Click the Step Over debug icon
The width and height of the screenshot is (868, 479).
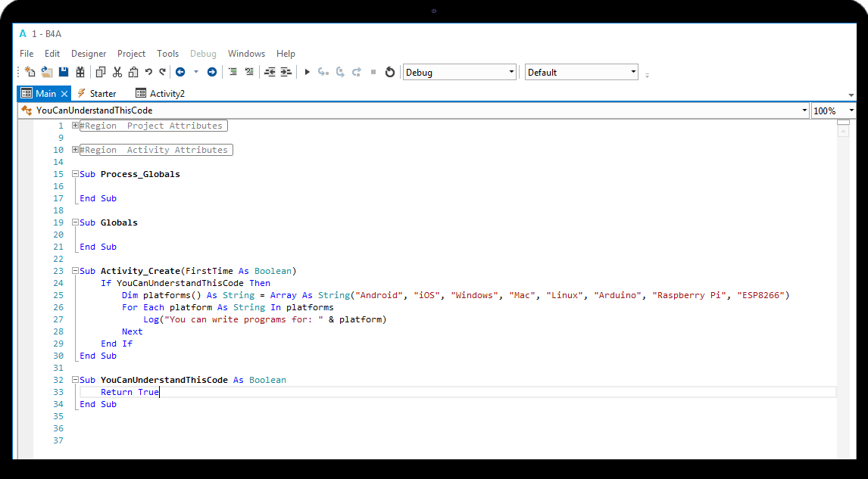(340, 72)
